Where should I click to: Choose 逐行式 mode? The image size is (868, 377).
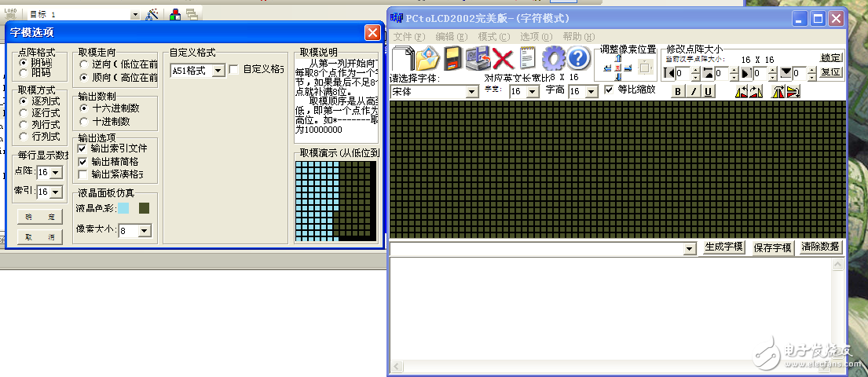coord(23,113)
